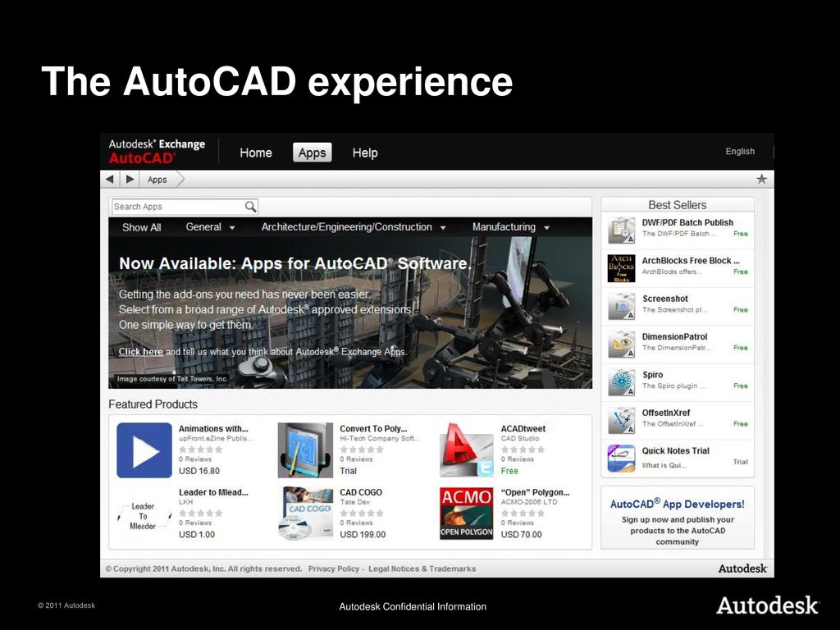Click the Featured Products heading
The height and width of the screenshot is (630, 840).
[153, 404]
